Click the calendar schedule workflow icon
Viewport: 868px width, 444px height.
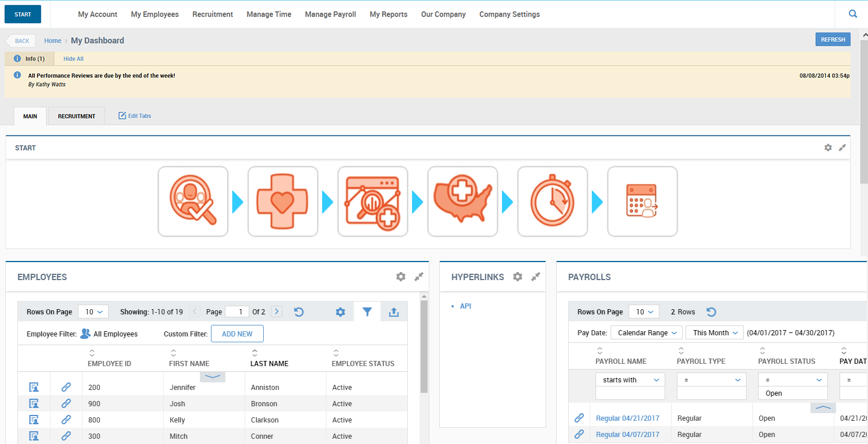643,202
